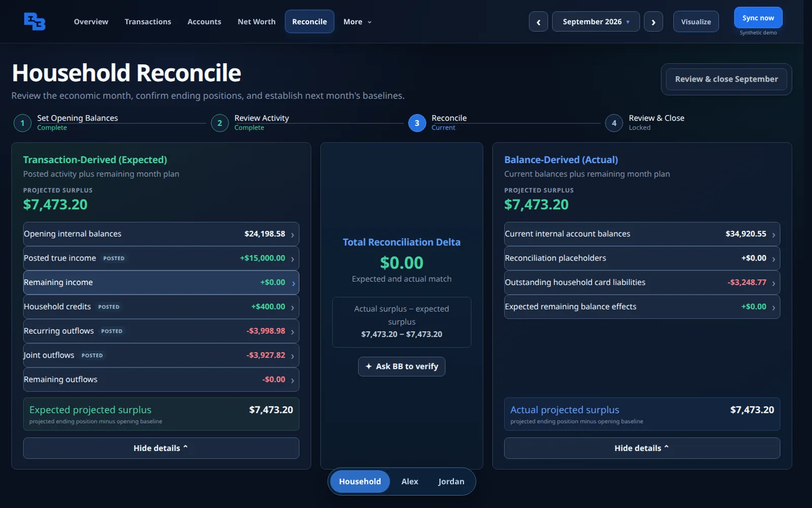Click the Visualize button
The height and width of the screenshot is (508, 812).
pyautogui.click(x=696, y=22)
